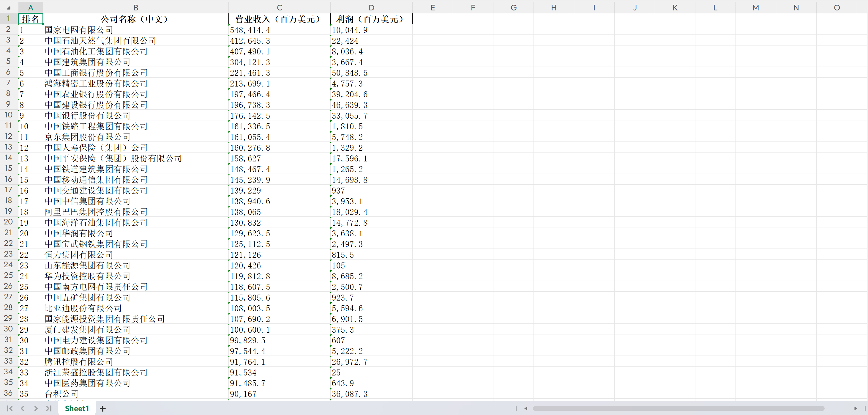
Task: Click the horizontal scrollbar left arrow
Action: pyautogui.click(x=526, y=408)
